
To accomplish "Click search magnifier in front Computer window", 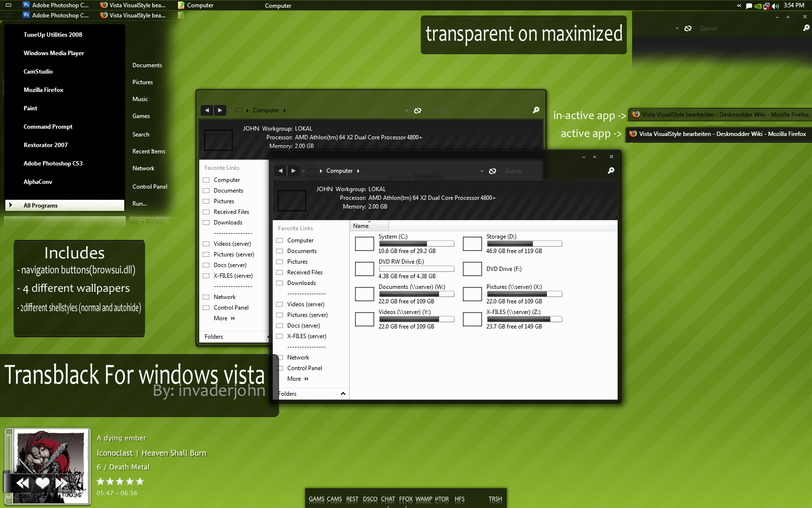I will click(611, 171).
